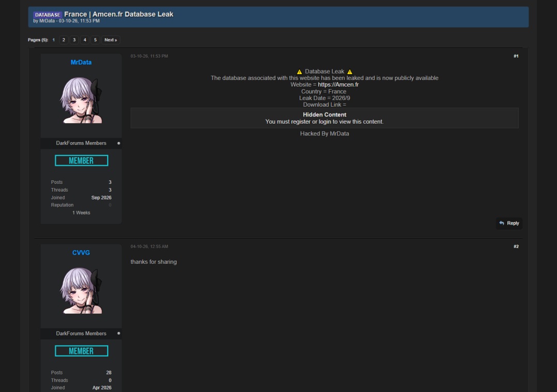
Task: Click the login link in Hidden Content
Action: pos(325,122)
